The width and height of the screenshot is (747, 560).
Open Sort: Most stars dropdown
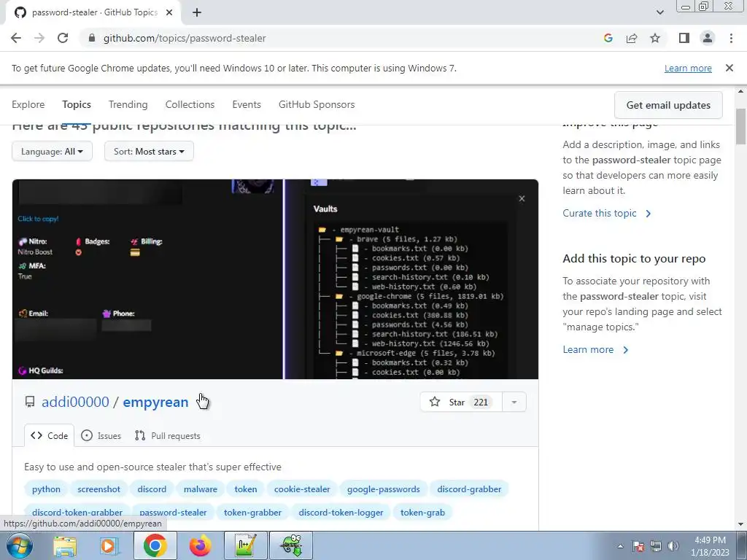149,152
